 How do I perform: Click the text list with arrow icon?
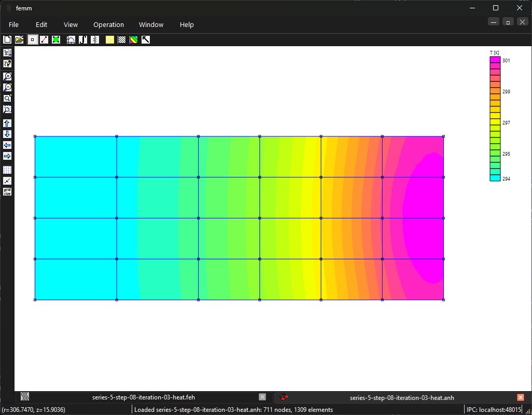7,52
